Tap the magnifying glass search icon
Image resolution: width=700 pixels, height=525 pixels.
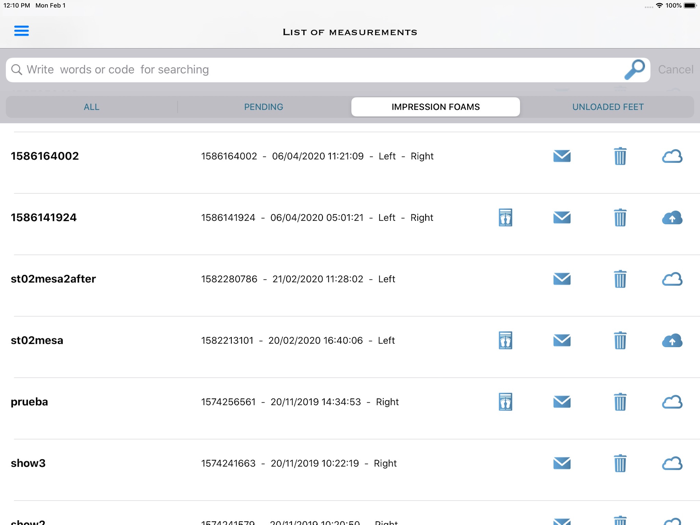pyautogui.click(x=634, y=69)
